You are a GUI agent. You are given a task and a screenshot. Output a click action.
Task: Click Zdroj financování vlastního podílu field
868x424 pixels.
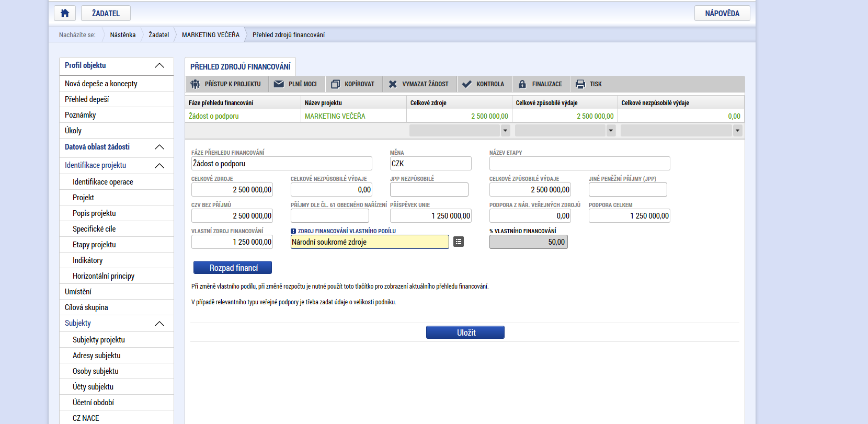[370, 242]
